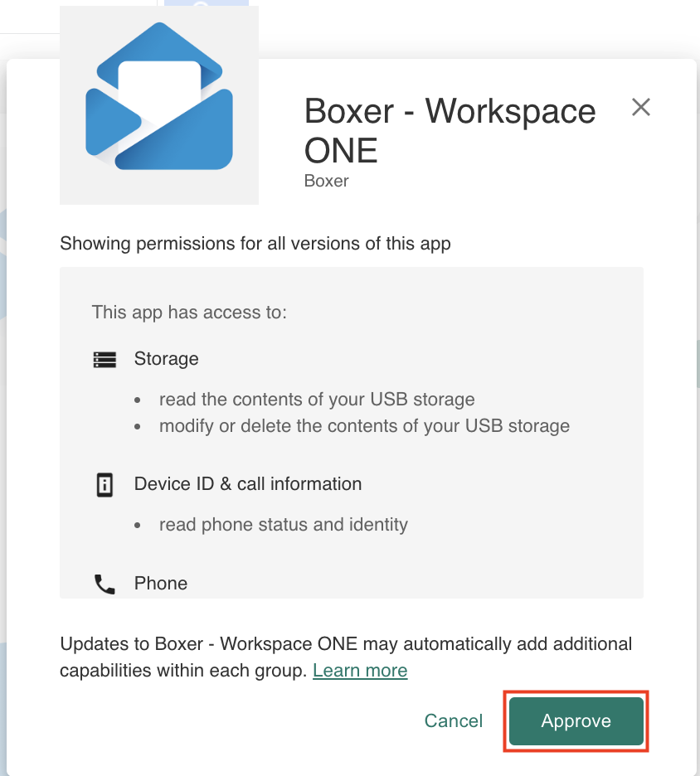Click "read phone status and identity" bullet
Viewport: 700px width, 776px height.
(x=283, y=524)
